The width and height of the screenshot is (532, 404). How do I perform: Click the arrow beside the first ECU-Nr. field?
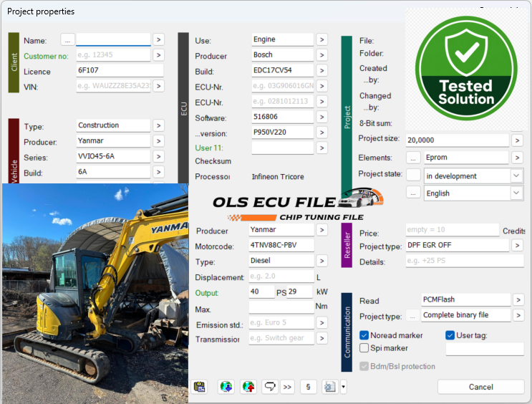tap(321, 86)
